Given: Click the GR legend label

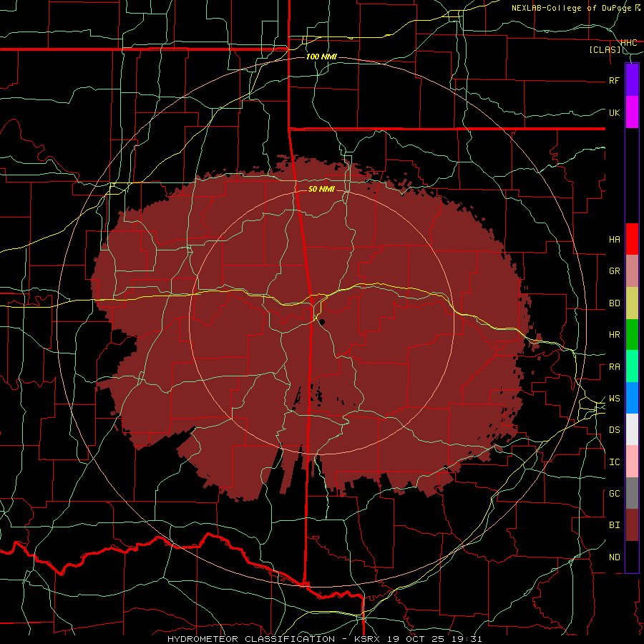Looking at the screenshot, I should pos(614,271).
